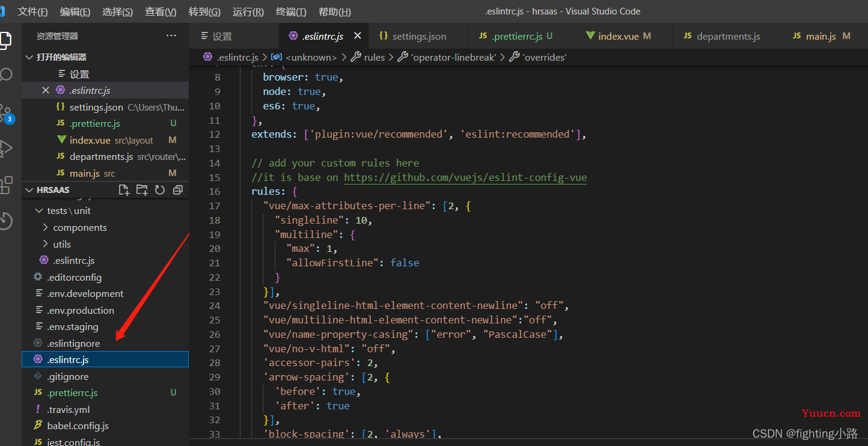Image resolution: width=868 pixels, height=446 pixels.
Task: Expand the components folder
Action: pyautogui.click(x=46, y=228)
